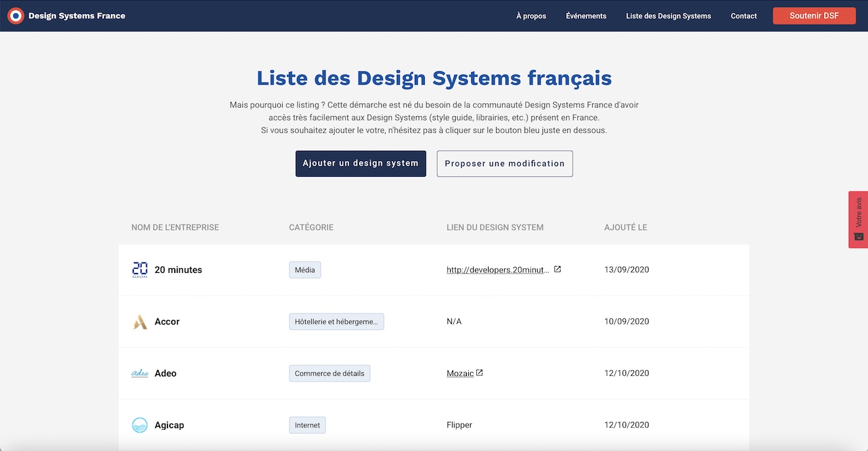Click the 20 minutes company logo
868x451 pixels.
pos(139,269)
